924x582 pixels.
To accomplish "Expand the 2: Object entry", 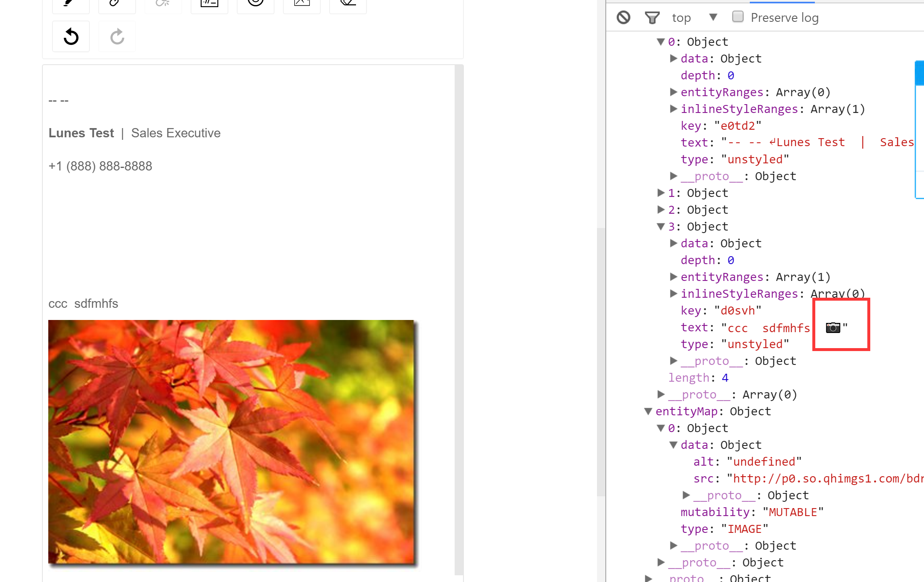I will coord(661,210).
